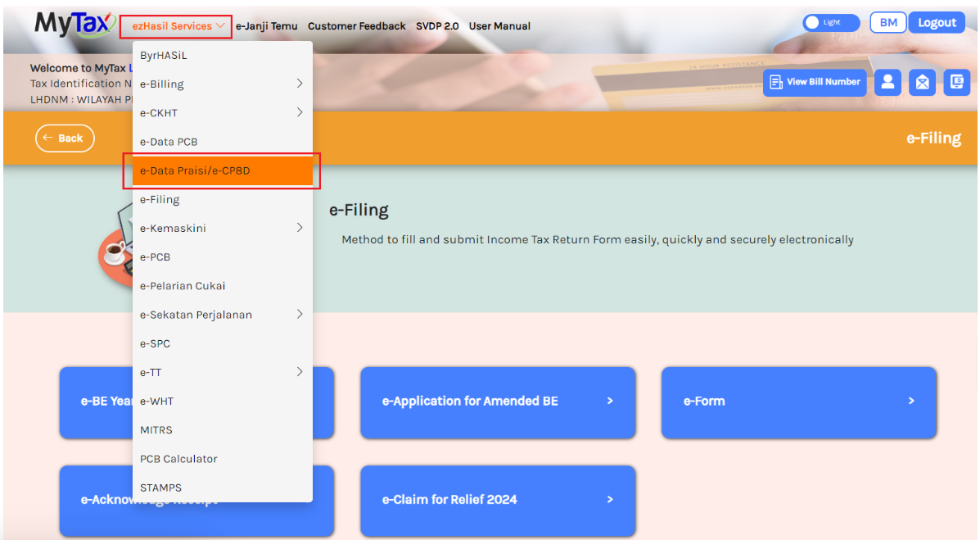Go back using the Back button

click(65, 138)
